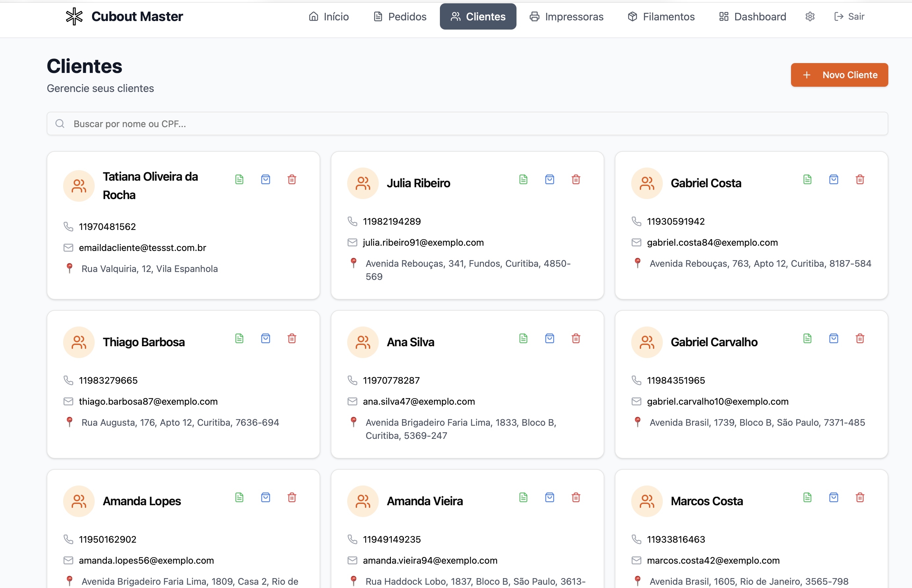Open document icon on Ana Silva card
Image resolution: width=912 pixels, height=588 pixels.
(x=523, y=338)
